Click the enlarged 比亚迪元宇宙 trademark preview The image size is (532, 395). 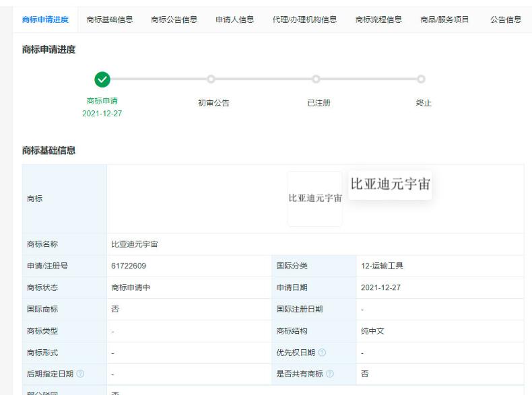390,184
